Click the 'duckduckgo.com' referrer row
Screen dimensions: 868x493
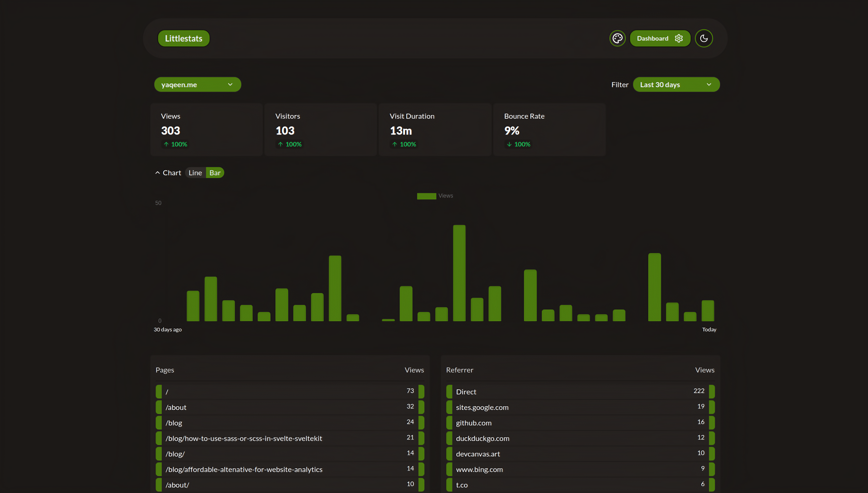point(580,438)
